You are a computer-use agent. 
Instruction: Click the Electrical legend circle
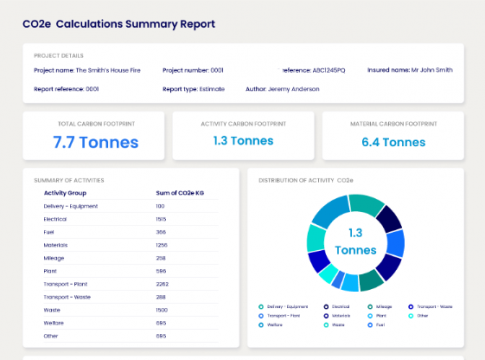point(326,307)
